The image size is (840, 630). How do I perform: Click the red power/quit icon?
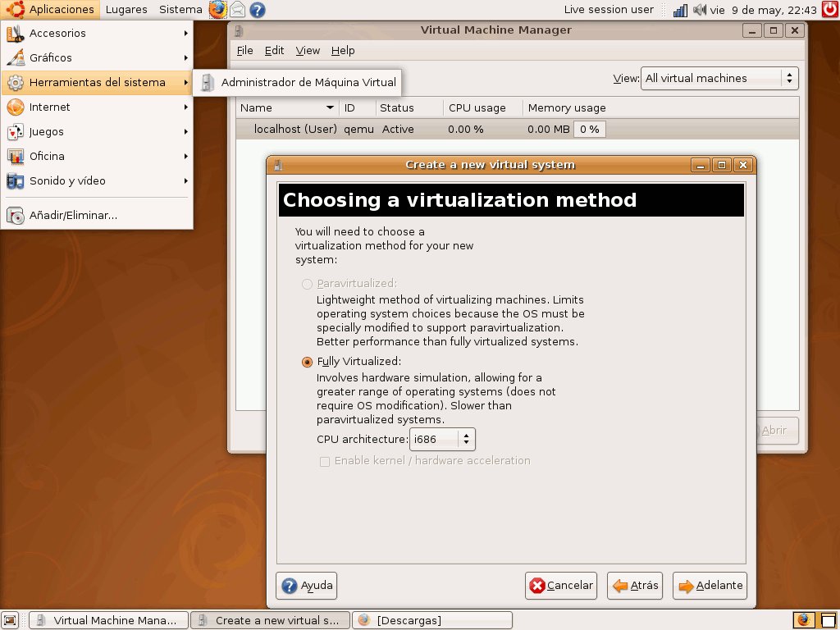click(x=830, y=10)
